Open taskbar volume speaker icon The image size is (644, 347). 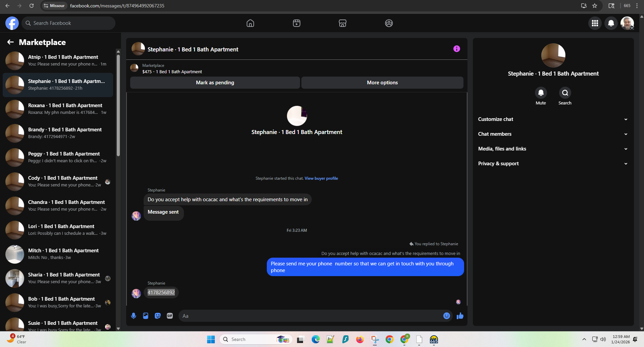(x=603, y=339)
